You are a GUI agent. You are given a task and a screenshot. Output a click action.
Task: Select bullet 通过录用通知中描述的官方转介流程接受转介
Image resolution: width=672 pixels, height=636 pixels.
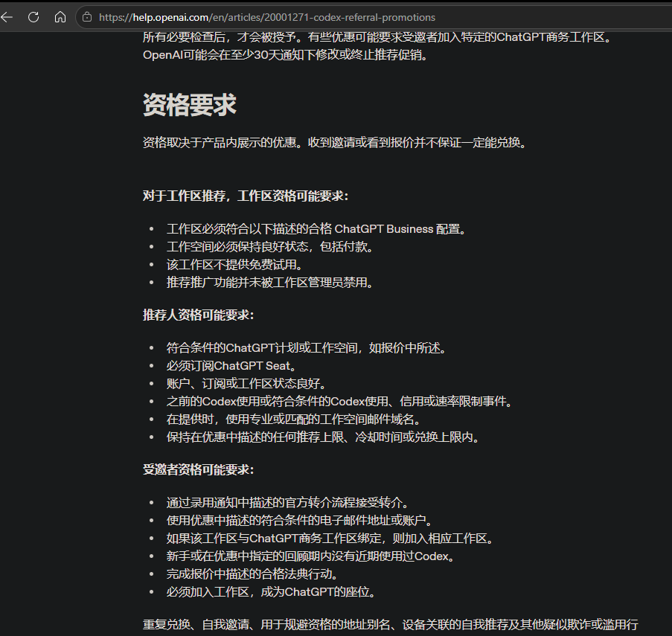tap(288, 502)
